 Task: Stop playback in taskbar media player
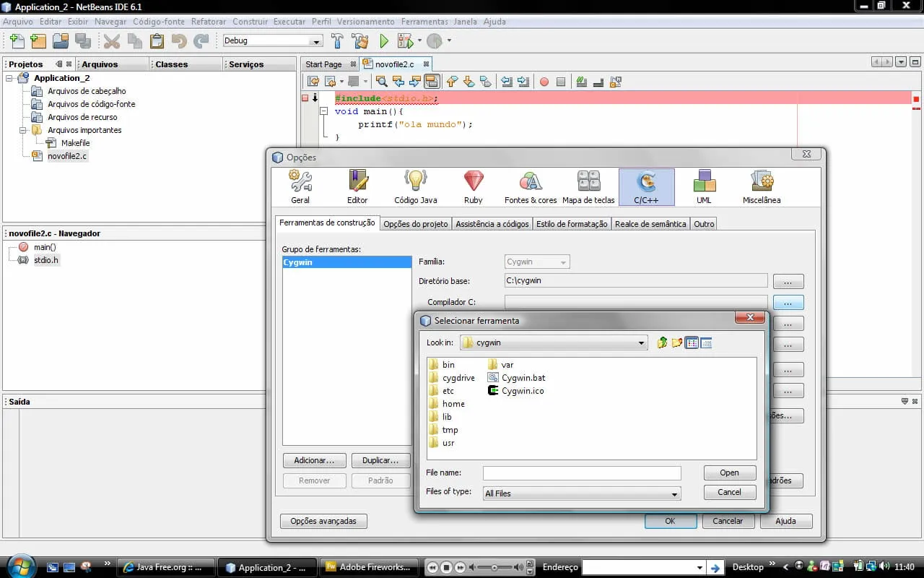tap(446, 567)
